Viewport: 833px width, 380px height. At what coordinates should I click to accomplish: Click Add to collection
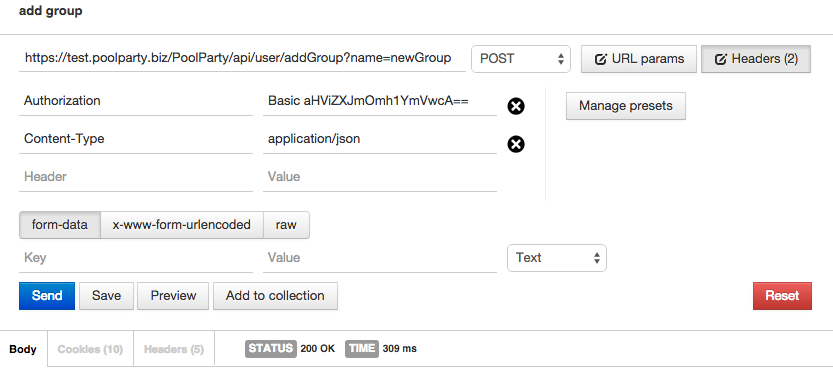[275, 295]
